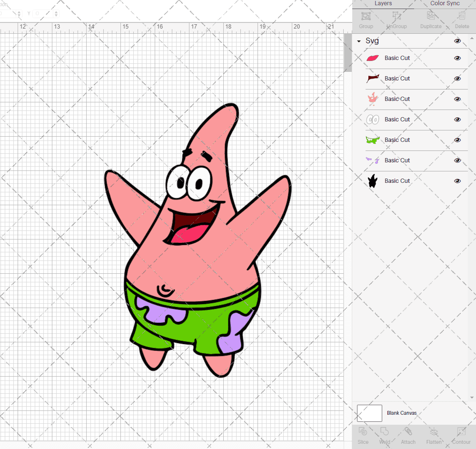Hide the dark red mouth layer
Viewport: 476px width, 449px height.
pos(457,79)
